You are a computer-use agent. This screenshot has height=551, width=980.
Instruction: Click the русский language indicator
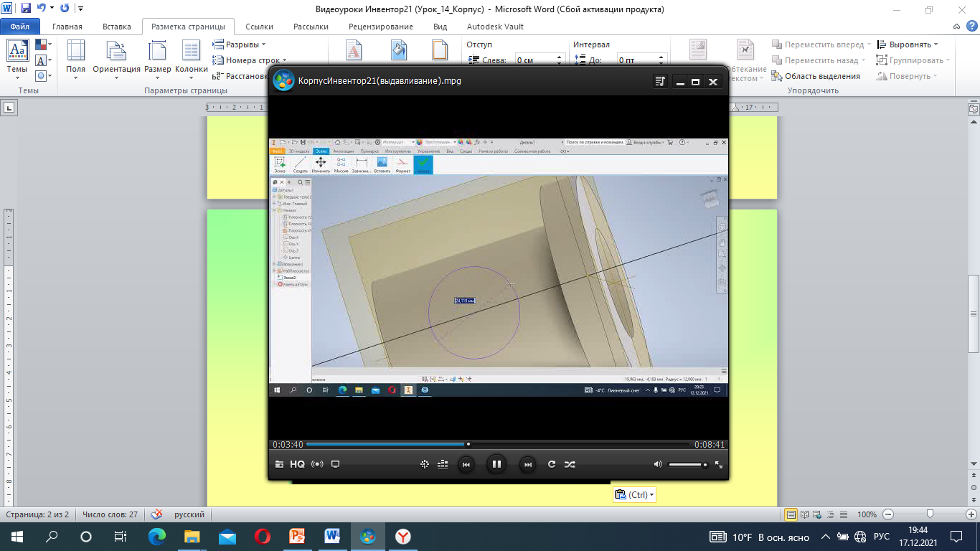click(x=189, y=514)
